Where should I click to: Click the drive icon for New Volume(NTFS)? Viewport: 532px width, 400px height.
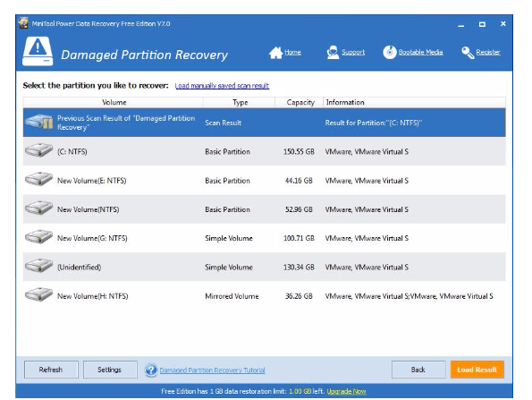tap(38, 208)
